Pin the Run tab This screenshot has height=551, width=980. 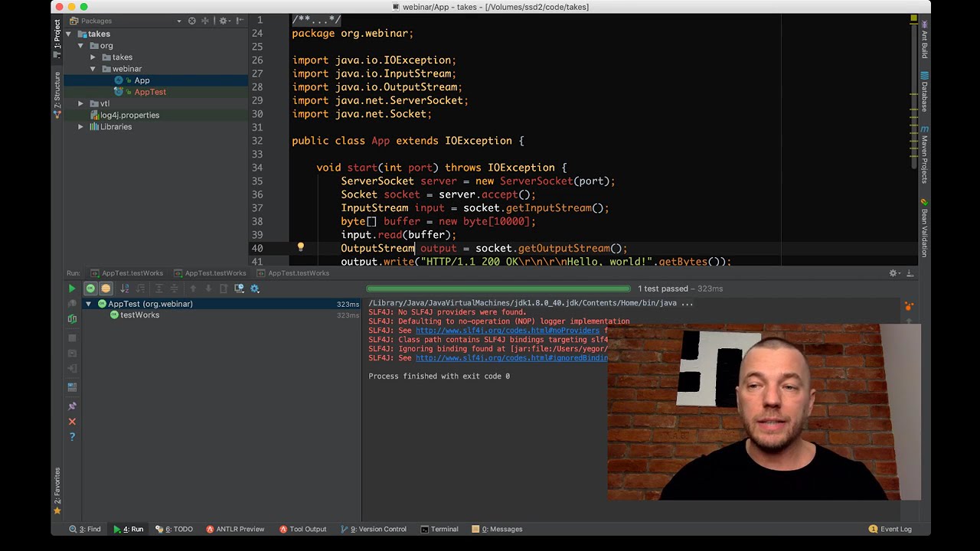tap(72, 406)
